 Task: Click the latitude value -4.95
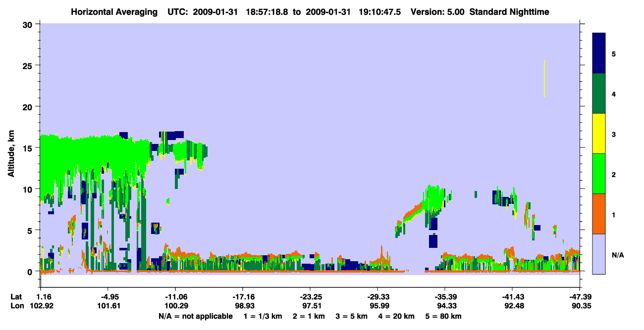pos(107,297)
